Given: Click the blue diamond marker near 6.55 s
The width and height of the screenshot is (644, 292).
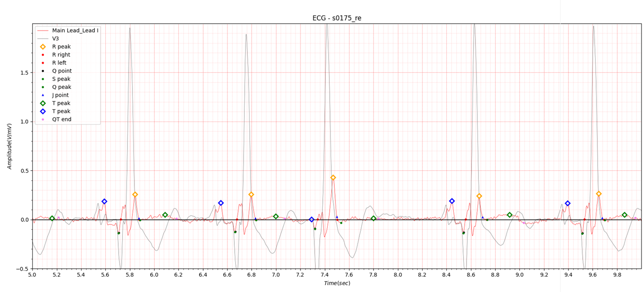Looking at the screenshot, I should [x=221, y=203].
